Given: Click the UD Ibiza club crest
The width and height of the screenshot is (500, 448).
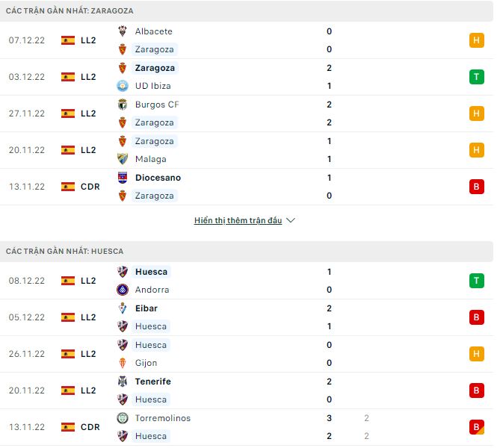Looking at the screenshot, I should tap(123, 86).
